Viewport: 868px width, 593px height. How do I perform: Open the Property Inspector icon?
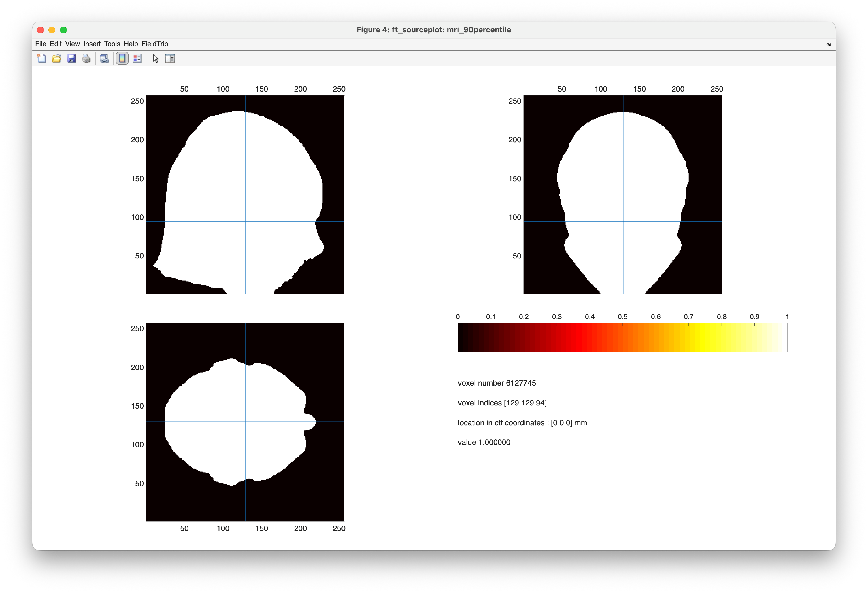point(170,58)
